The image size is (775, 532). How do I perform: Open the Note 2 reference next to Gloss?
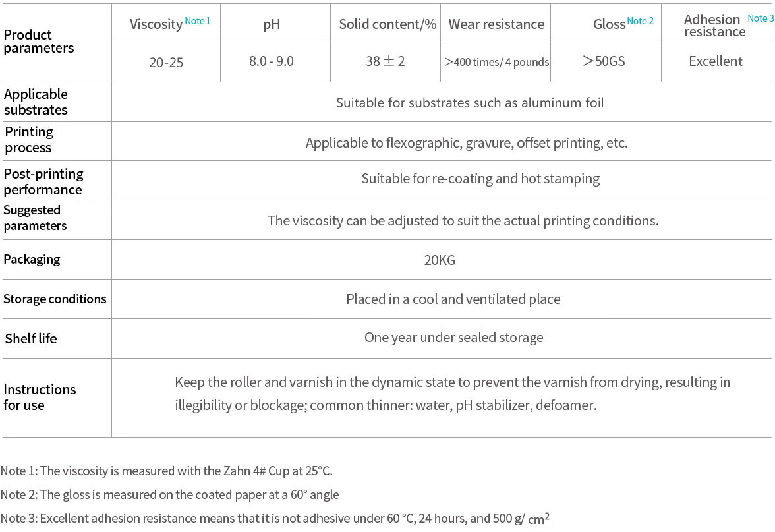(x=640, y=21)
